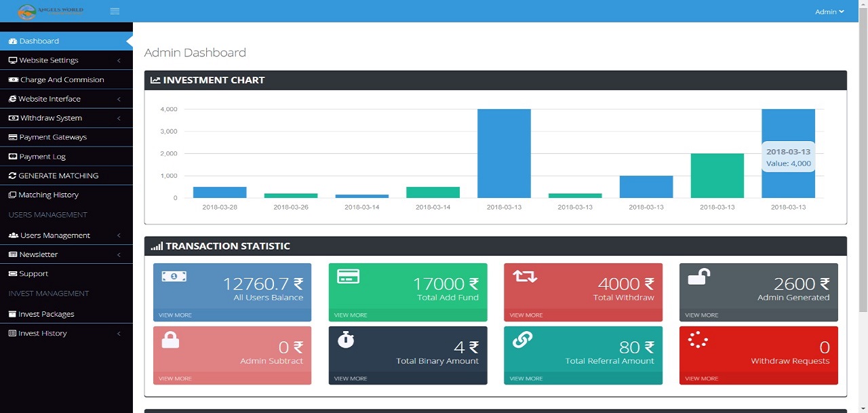Screen dimensions: 868x413
Task: Open the Admin account dropdown
Action: click(x=829, y=12)
